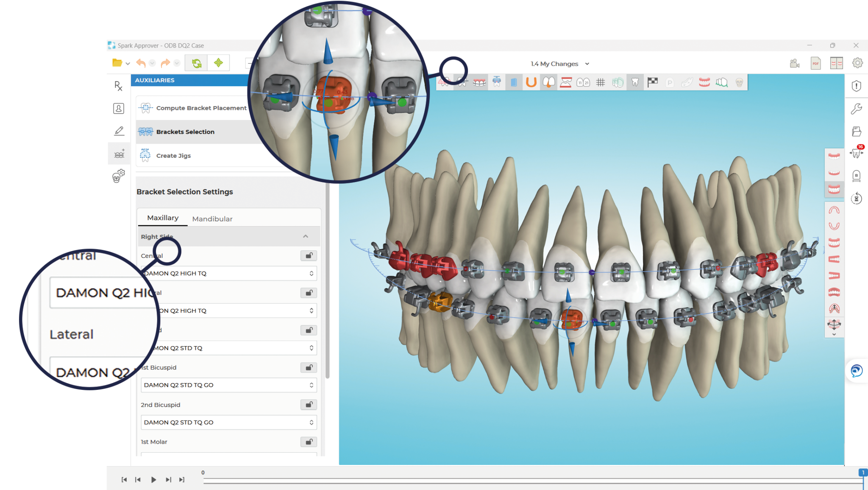Collapse the Right Side section
The image size is (868, 490).
click(x=305, y=236)
